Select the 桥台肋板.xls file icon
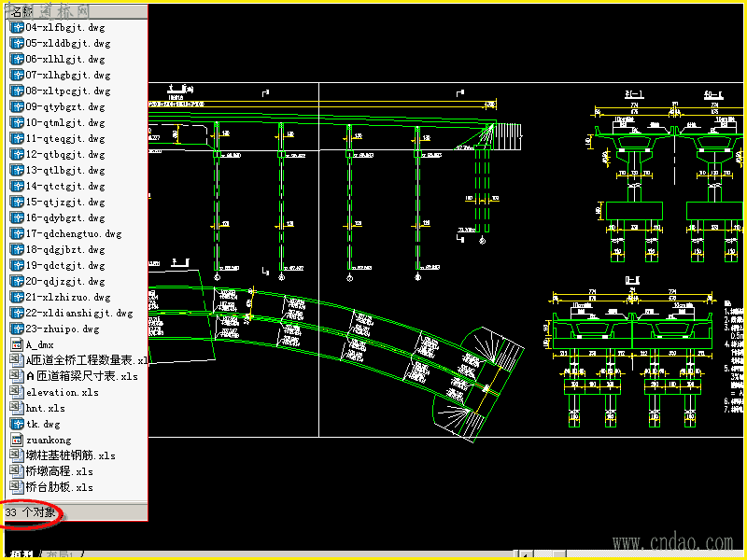This screenshot has width=747, height=560. (17, 487)
